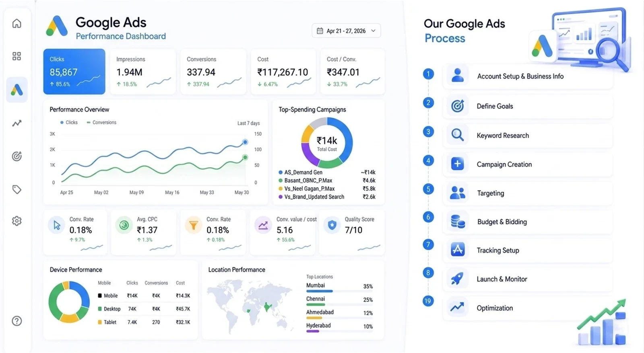Open the grid dashboard icon in the sidebar
Image resolution: width=644 pixels, height=353 pixels.
coord(17,56)
